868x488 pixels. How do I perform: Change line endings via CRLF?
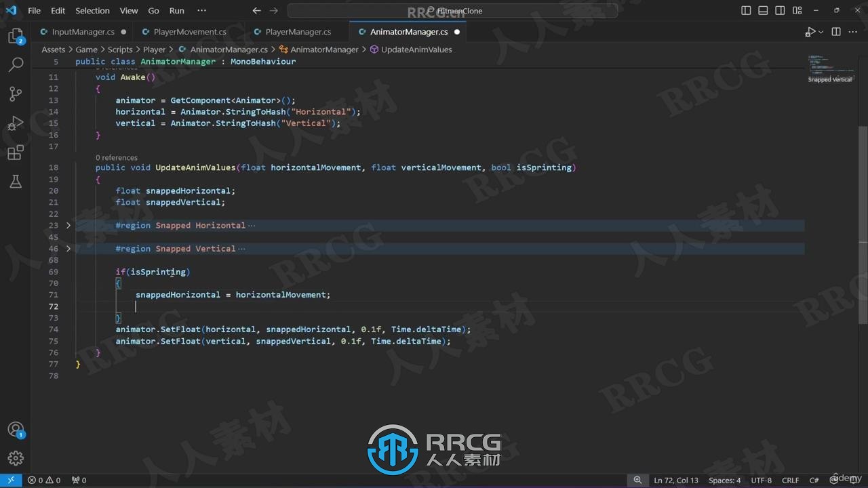790,480
